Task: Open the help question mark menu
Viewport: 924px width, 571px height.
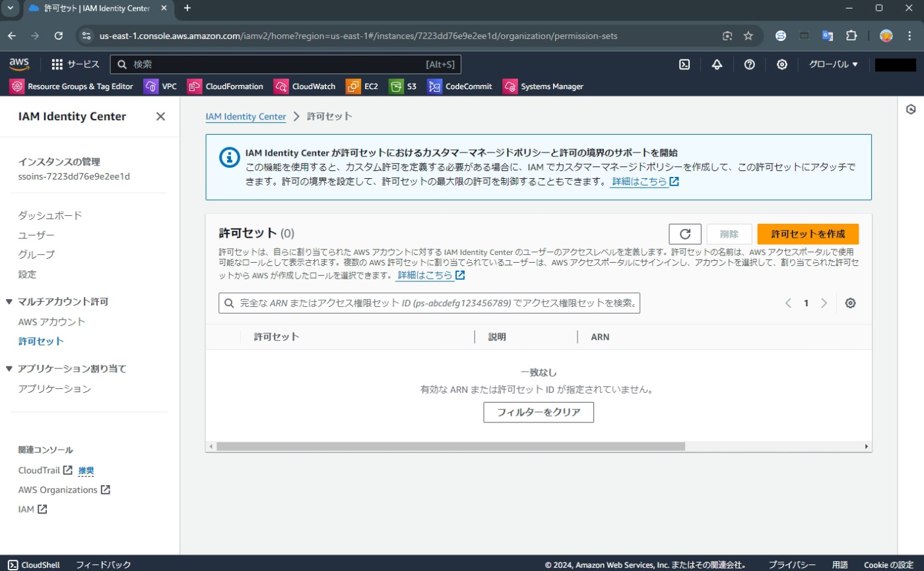Action: (x=749, y=64)
